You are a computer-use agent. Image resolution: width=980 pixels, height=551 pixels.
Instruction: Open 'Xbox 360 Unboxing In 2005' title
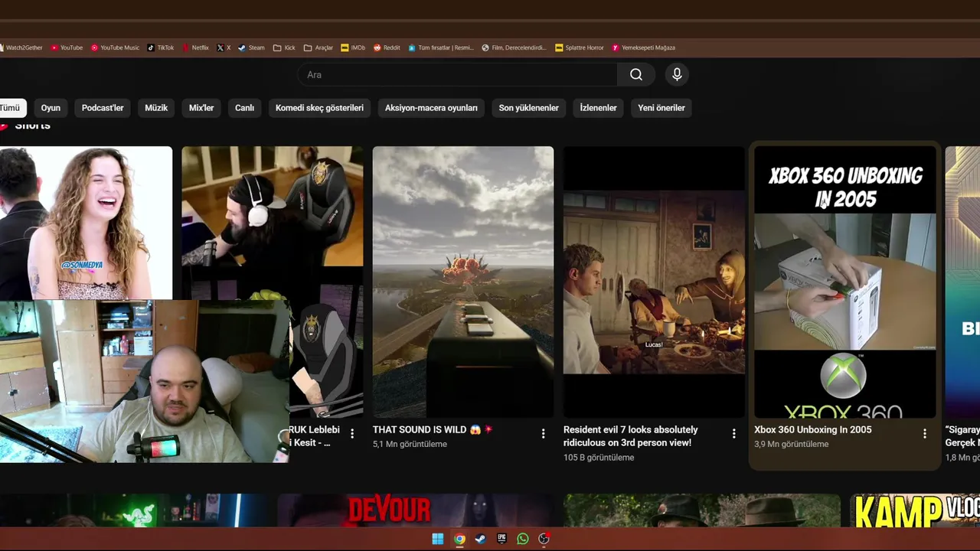[x=812, y=429]
